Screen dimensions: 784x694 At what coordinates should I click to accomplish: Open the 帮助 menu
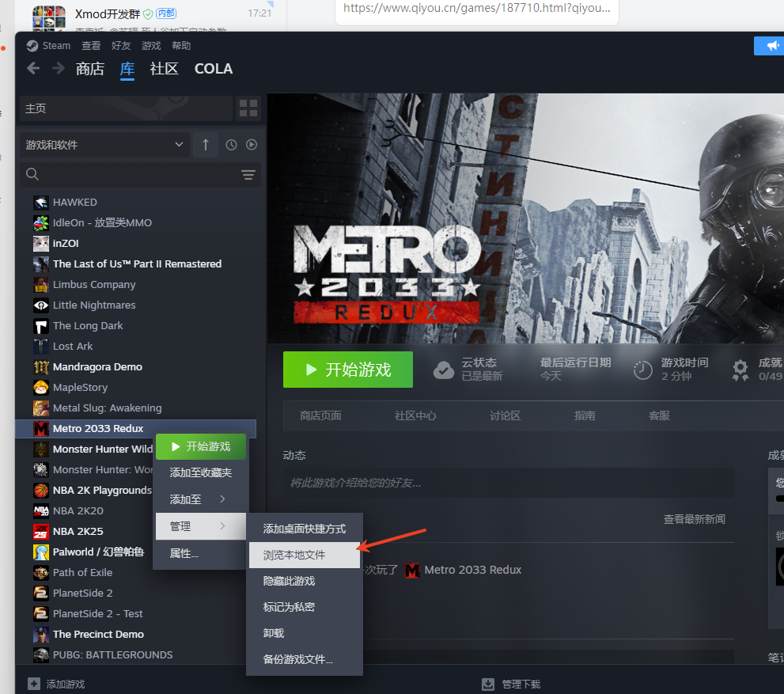[181, 46]
